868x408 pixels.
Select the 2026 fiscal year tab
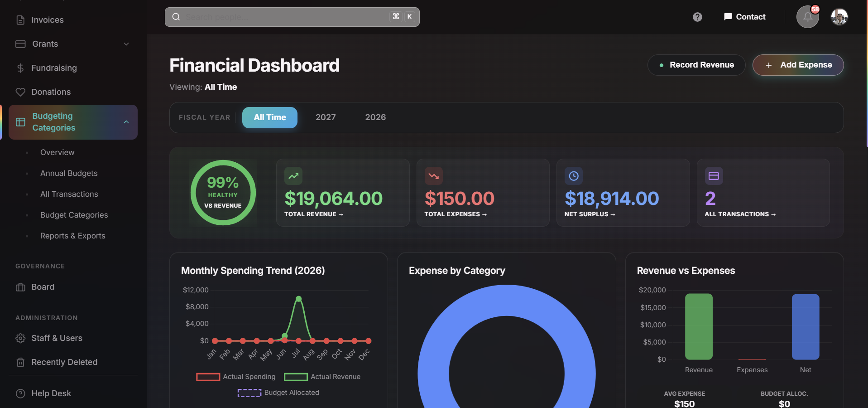pyautogui.click(x=375, y=117)
